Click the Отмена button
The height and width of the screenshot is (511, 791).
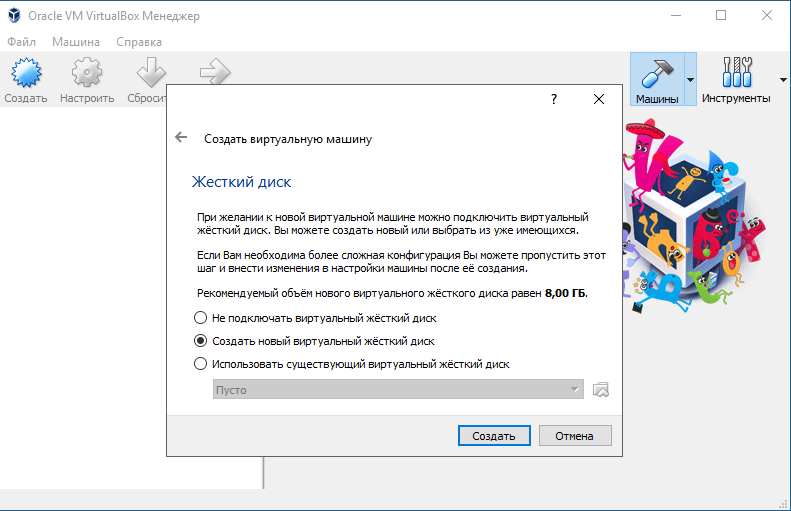tap(575, 436)
